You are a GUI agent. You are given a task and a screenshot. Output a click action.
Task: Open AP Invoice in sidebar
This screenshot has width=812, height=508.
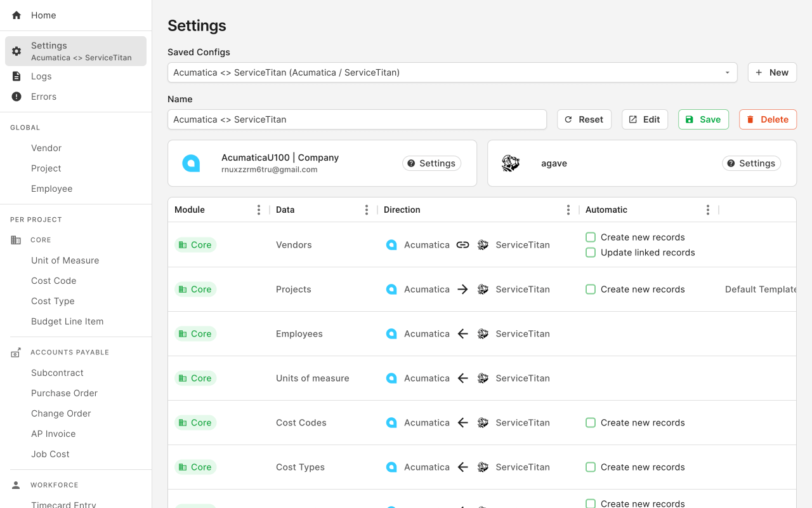pyautogui.click(x=53, y=434)
